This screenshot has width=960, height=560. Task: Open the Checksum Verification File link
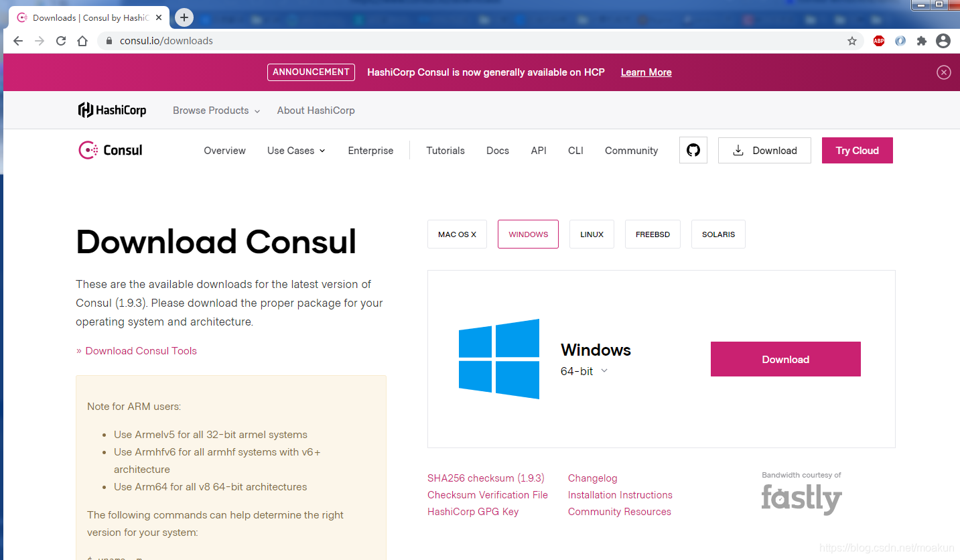(488, 495)
